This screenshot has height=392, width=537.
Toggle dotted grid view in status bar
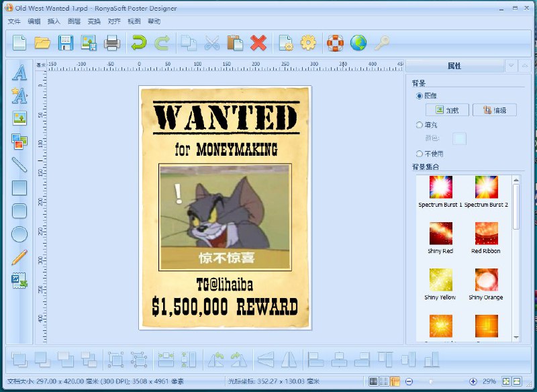(x=384, y=381)
